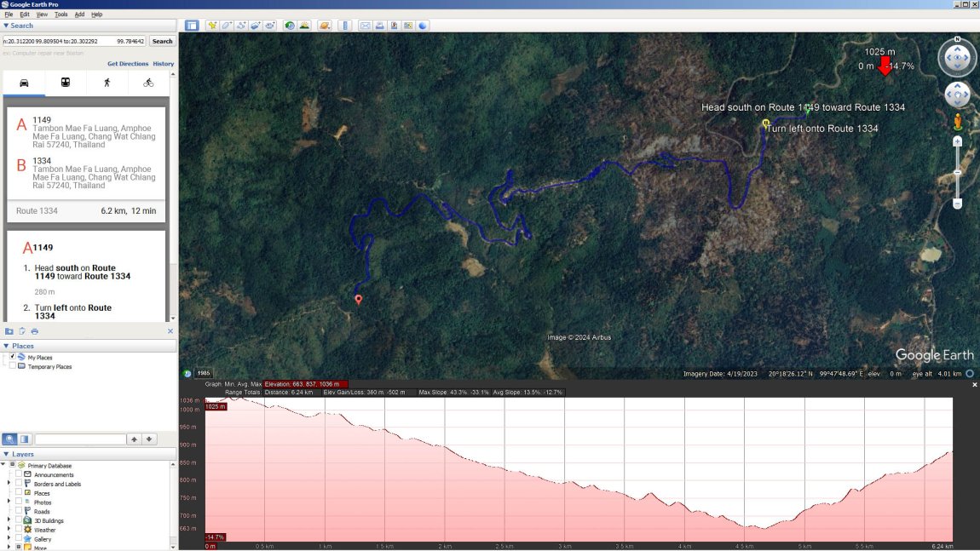Open the Tools menu
The height and width of the screenshot is (551, 980).
pos(61,14)
